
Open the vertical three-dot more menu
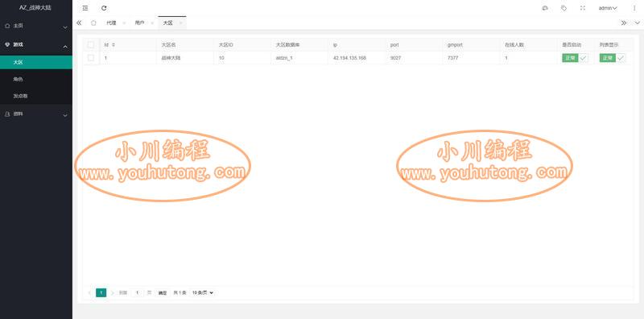tap(634, 8)
